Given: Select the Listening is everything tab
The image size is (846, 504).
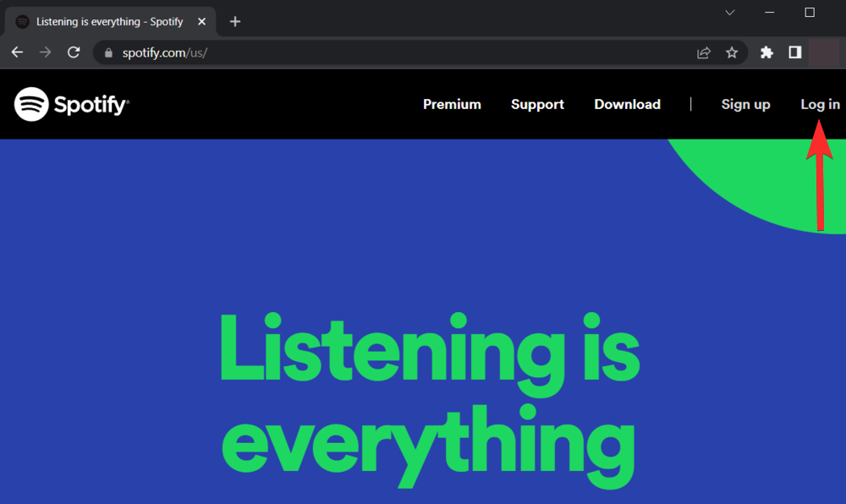Looking at the screenshot, I should (x=110, y=21).
